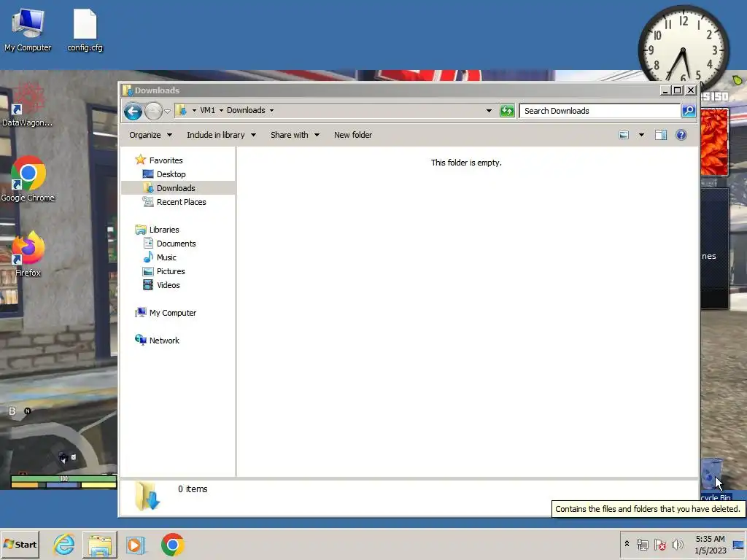Select the Google Chrome desktop shortcut

(28, 179)
